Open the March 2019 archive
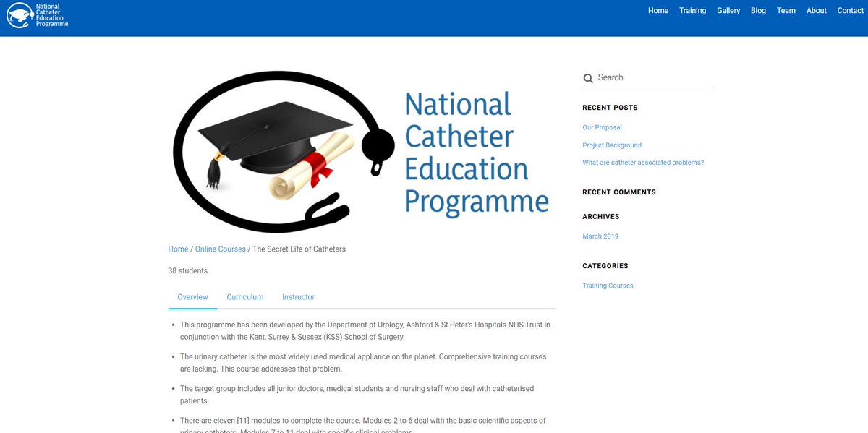Image resolution: width=868 pixels, height=433 pixels. pyautogui.click(x=600, y=236)
